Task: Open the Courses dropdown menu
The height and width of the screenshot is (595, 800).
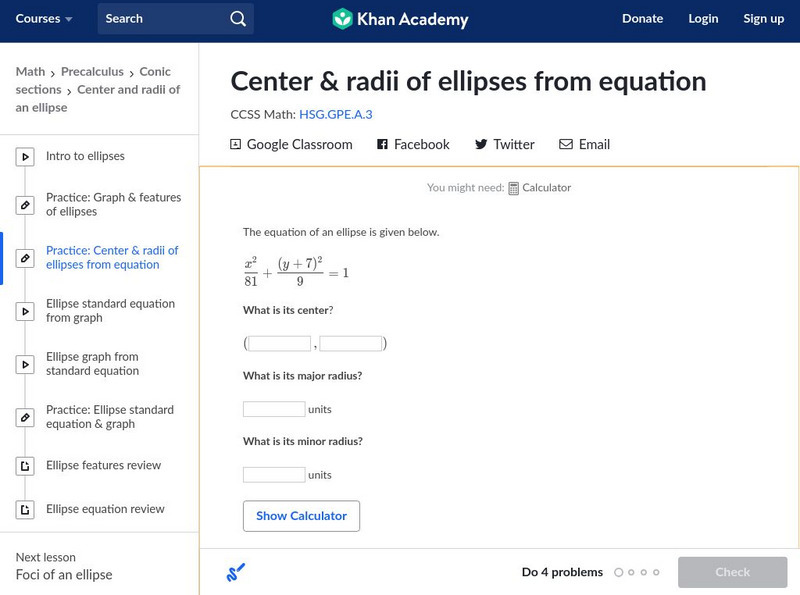Action: 44,19
